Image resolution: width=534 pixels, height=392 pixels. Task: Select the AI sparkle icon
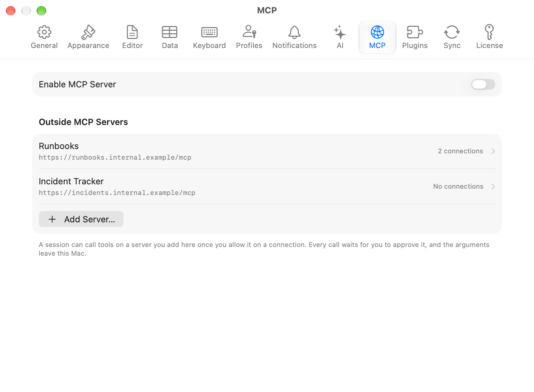tap(340, 32)
